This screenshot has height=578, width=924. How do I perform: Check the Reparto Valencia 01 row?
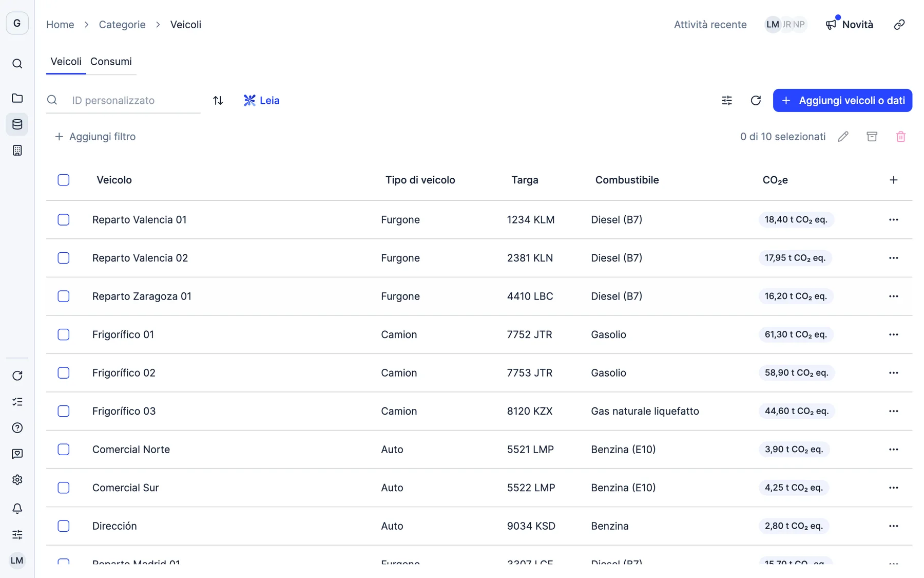point(64,220)
